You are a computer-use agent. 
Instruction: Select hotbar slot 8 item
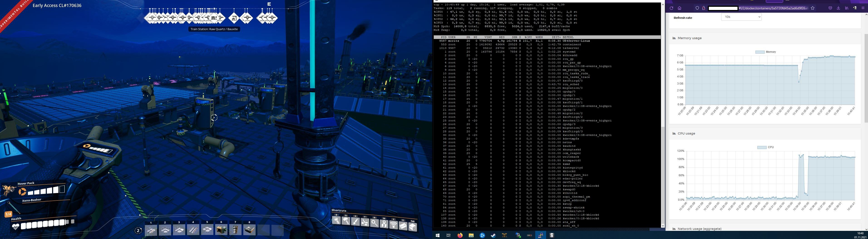click(x=250, y=230)
